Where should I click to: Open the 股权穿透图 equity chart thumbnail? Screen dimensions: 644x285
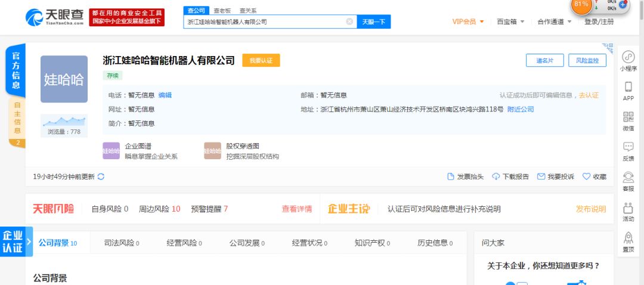point(212,151)
